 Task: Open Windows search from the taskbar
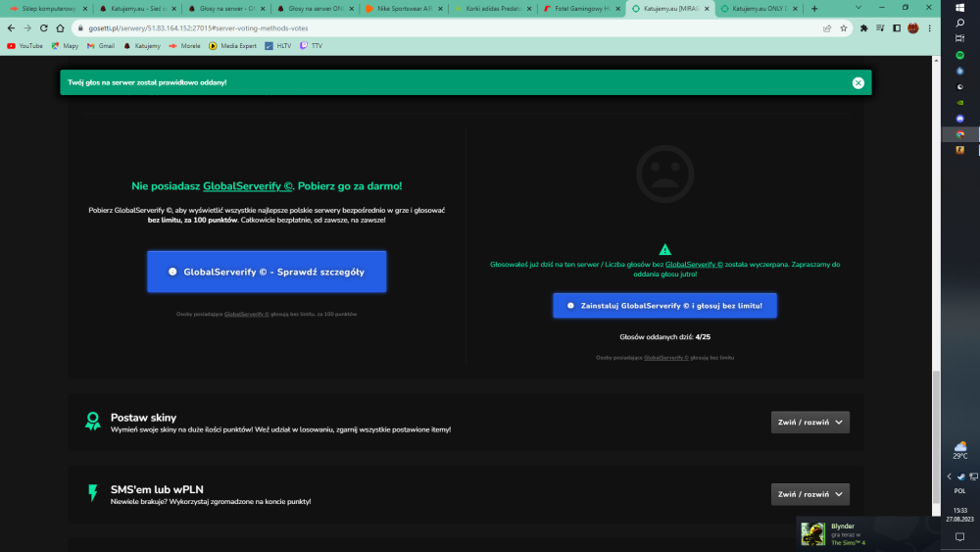coord(960,24)
